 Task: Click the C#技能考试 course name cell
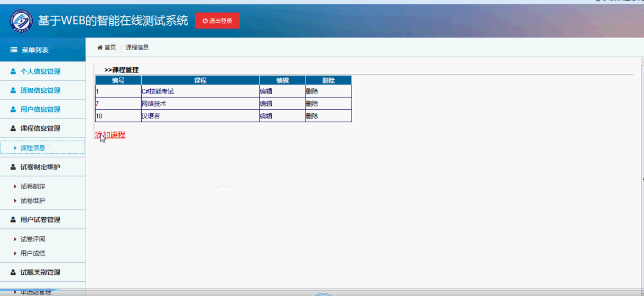200,91
